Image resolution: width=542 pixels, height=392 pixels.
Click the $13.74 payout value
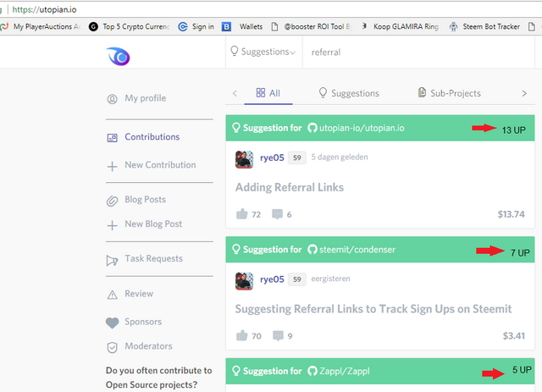[511, 214]
